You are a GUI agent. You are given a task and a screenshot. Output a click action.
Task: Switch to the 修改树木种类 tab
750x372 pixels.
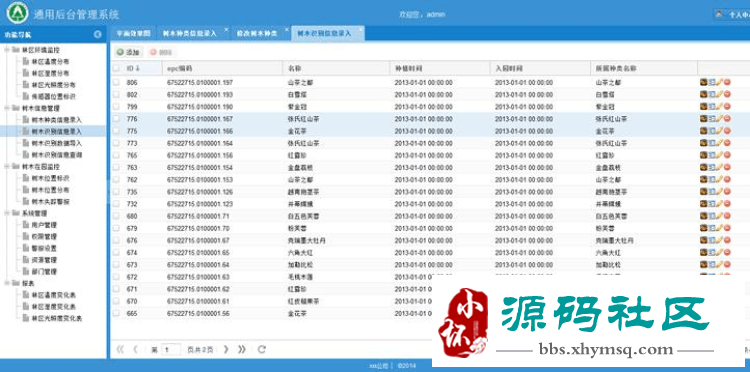point(256,33)
